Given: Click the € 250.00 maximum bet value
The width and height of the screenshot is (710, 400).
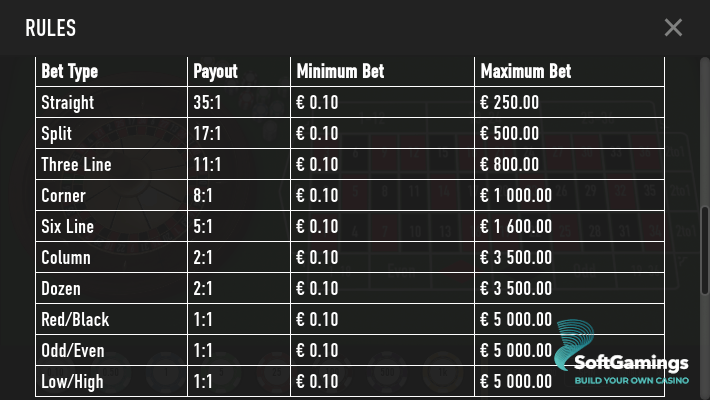Looking at the screenshot, I should pos(510,102).
